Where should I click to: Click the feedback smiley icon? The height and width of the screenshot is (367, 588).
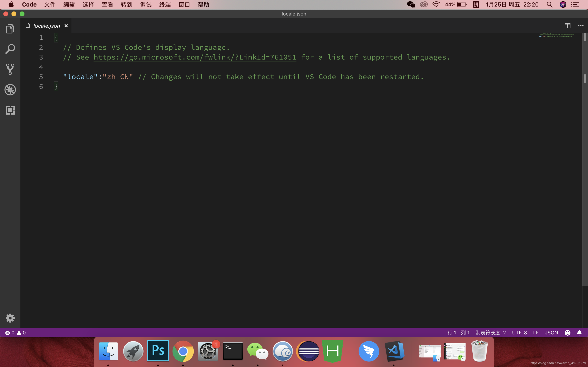[567, 333]
